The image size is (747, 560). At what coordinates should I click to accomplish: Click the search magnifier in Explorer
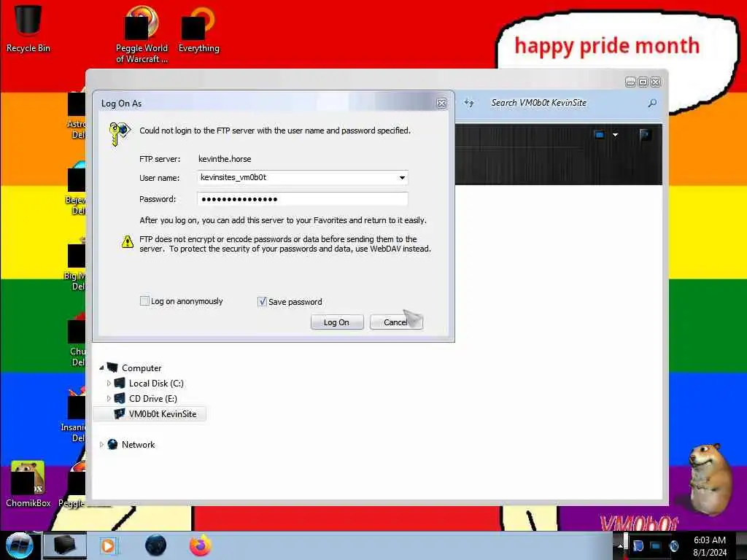point(652,103)
